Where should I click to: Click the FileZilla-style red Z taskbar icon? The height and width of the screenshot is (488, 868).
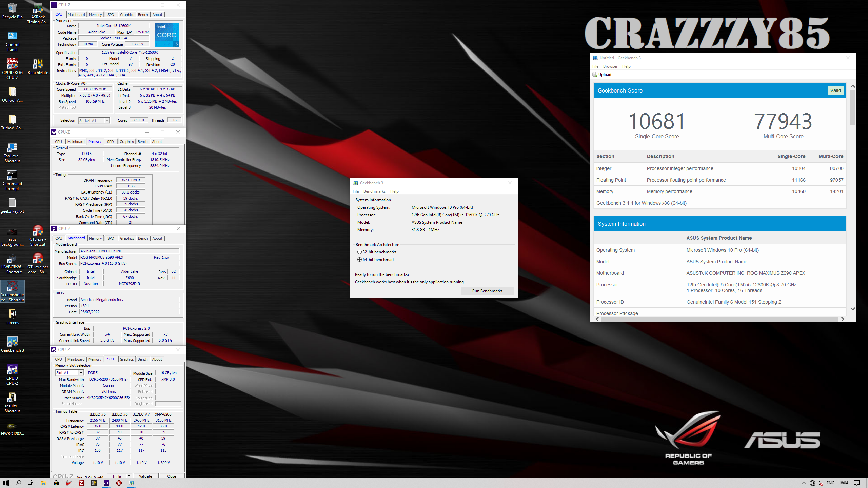(x=81, y=483)
